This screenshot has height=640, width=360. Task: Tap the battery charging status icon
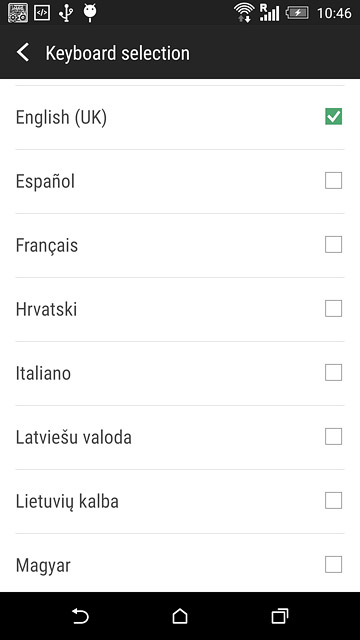(297, 13)
